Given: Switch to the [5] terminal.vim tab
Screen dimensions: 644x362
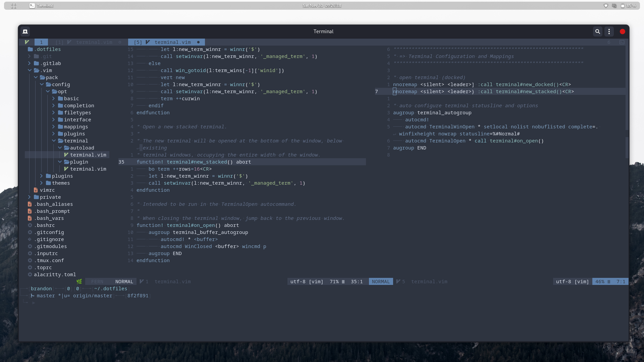Looking at the screenshot, I should (167, 42).
